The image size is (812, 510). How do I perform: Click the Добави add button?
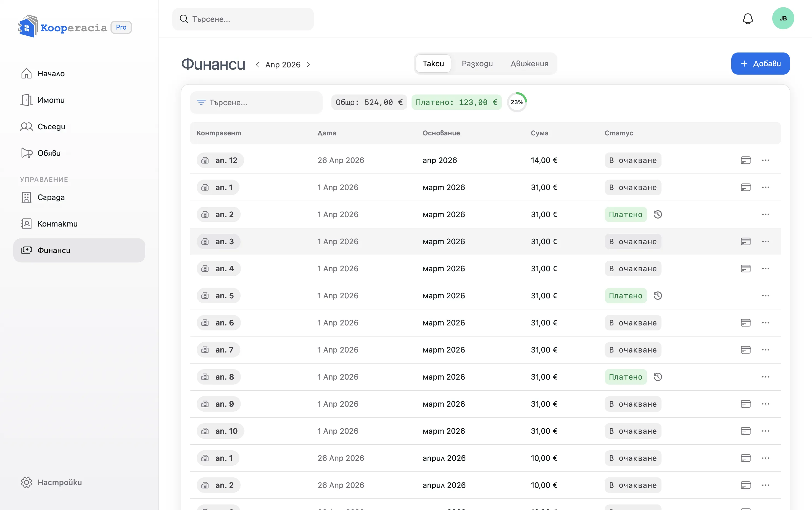(x=760, y=64)
